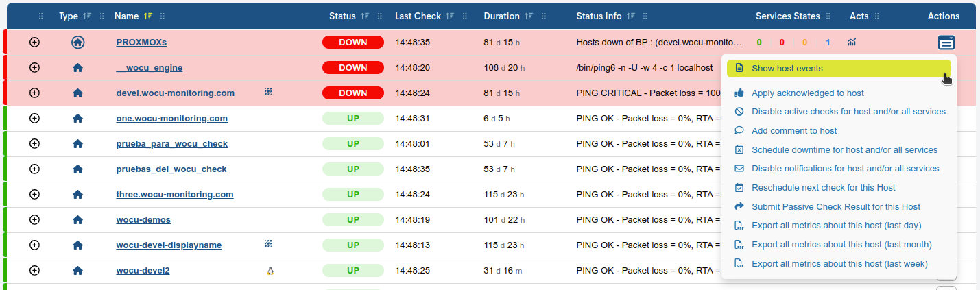The width and height of the screenshot is (980, 290).
Task: Click the pattern icon next to wocu-devel-displayname
Action: coord(268,244)
